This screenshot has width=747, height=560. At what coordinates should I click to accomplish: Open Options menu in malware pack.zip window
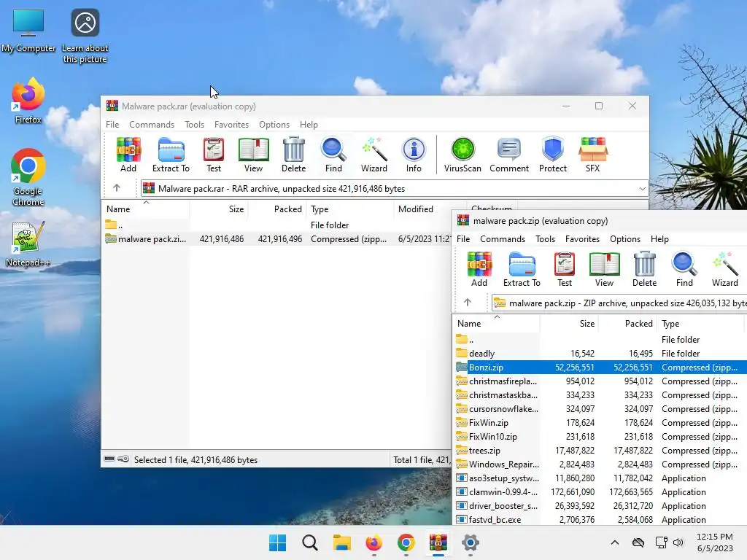click(x=625, y=239)
